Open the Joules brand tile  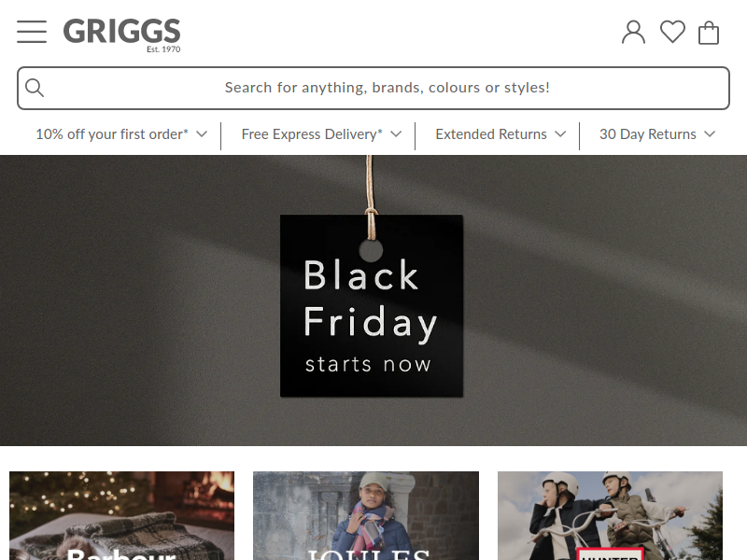pos(366,516)
